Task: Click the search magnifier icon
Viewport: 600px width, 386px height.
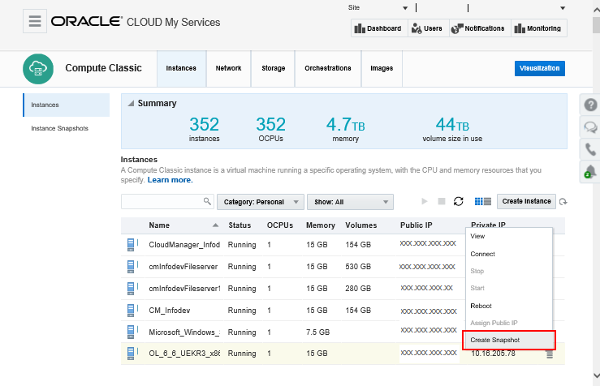Action: (207, 201)
